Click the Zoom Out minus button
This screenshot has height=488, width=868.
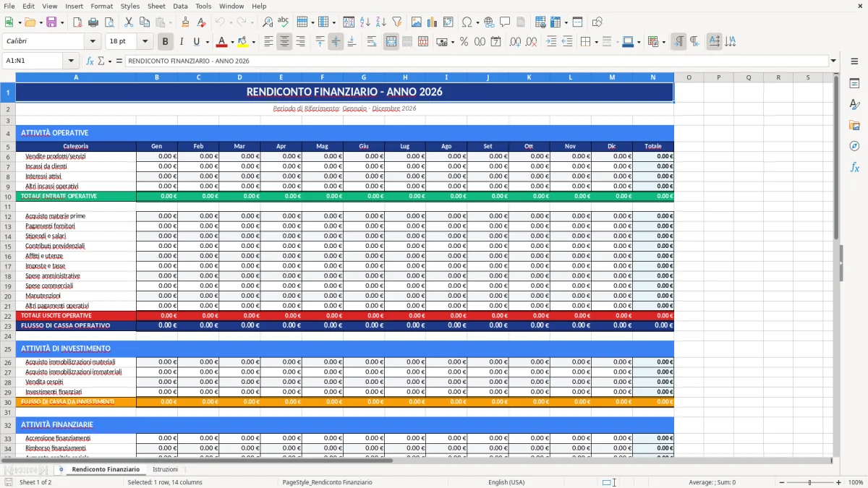pyautogui.click(x=781, y=482)
